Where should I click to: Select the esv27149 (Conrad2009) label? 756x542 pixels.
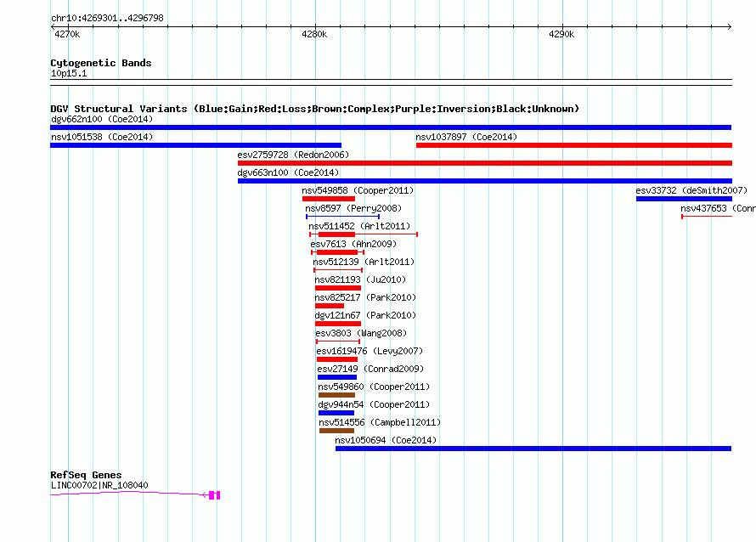[x=370, y=369]
